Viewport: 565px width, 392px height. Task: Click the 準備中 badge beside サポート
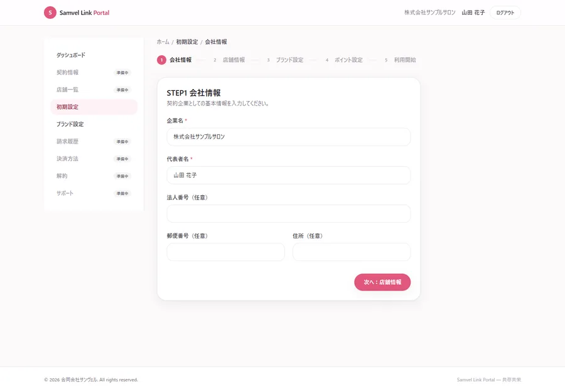coord(122,194)
